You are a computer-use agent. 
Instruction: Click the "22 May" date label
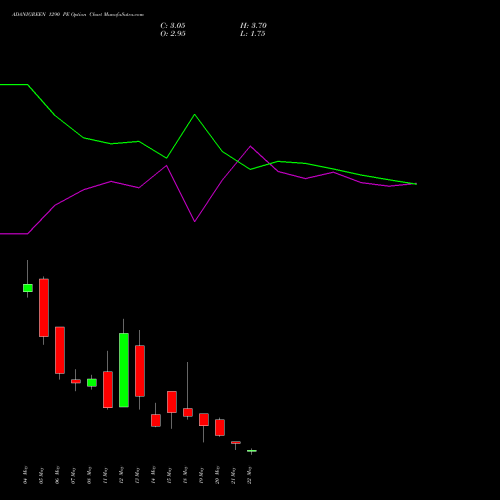click(250, 475)
